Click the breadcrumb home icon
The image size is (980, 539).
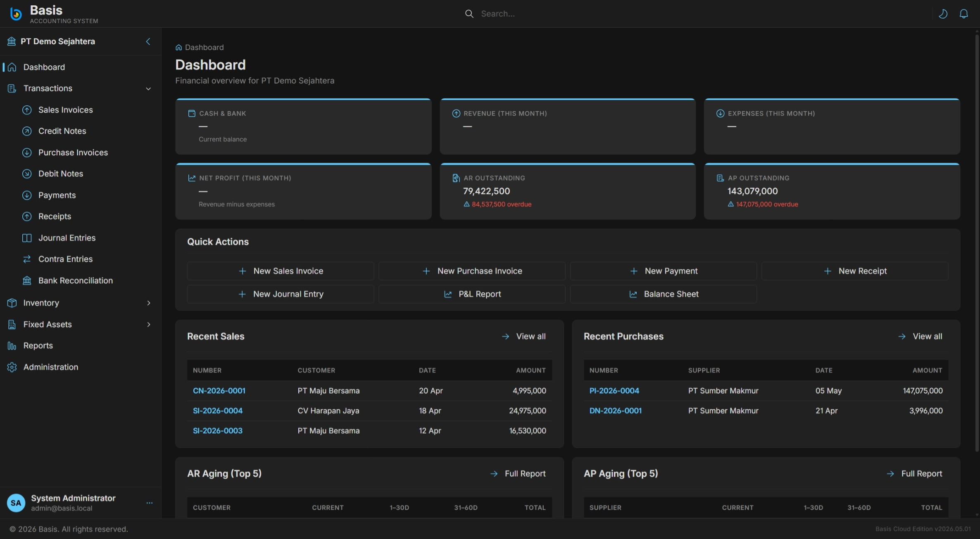pyautogui.click(x=178, y=47)
